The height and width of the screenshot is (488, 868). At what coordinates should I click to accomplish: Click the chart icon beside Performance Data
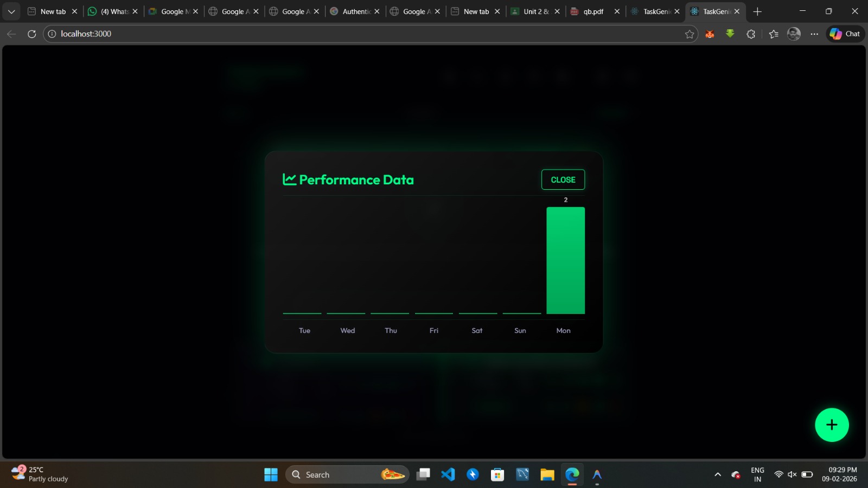click(x=289, y=179)
